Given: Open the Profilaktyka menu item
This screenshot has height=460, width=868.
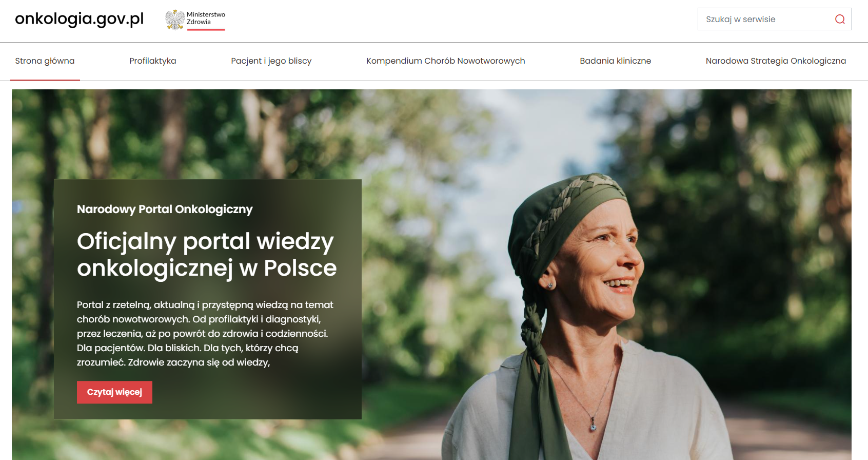Looking at the screenshot, I should (152, 61).
